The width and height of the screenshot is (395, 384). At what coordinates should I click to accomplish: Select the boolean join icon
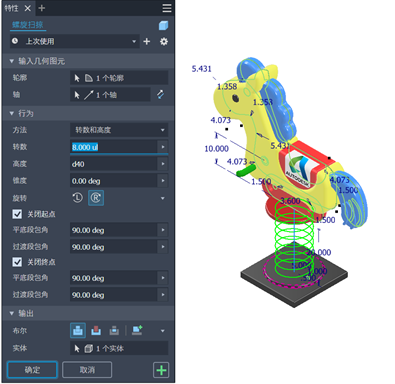pyautogui.click(x=78, y=330)
